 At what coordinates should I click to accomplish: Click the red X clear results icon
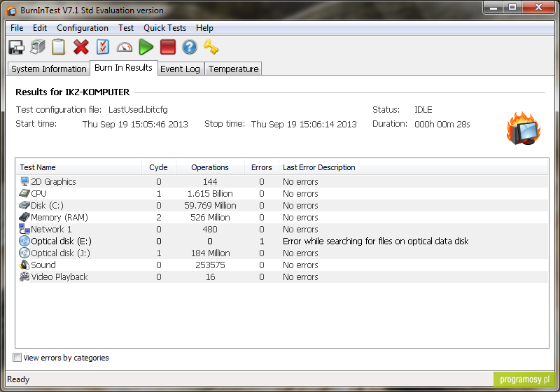[81, 47]
